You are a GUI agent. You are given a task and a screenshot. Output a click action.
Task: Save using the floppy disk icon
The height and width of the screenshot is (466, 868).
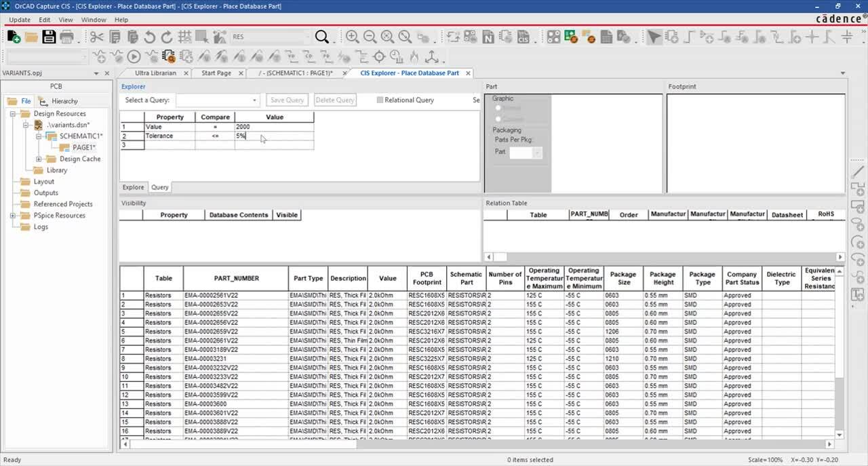[49, 37]
